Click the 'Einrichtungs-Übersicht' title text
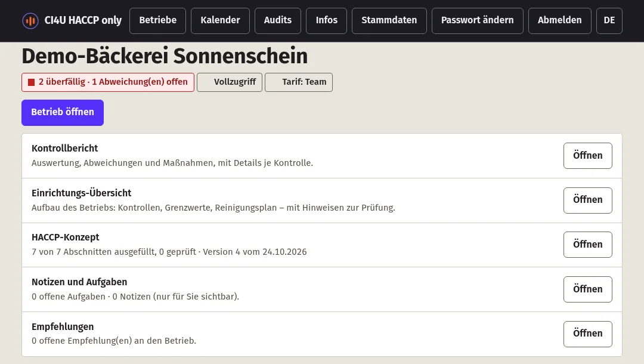Viewport: 644px width, 364px height. pyautogui.click(x=81, y=193)
